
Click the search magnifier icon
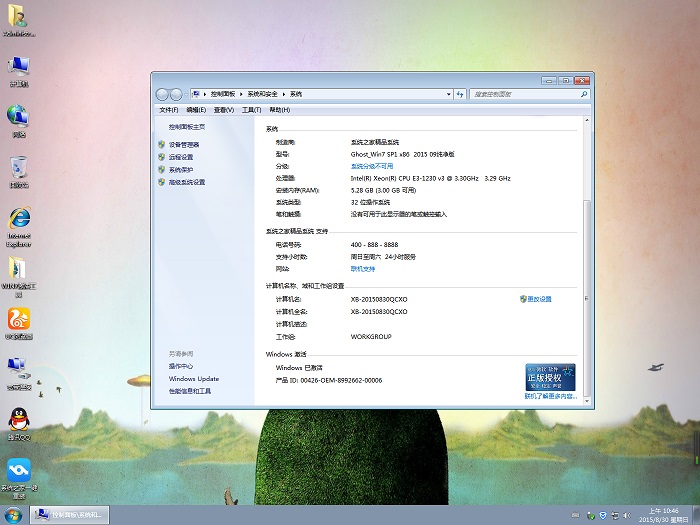[583, 94]
